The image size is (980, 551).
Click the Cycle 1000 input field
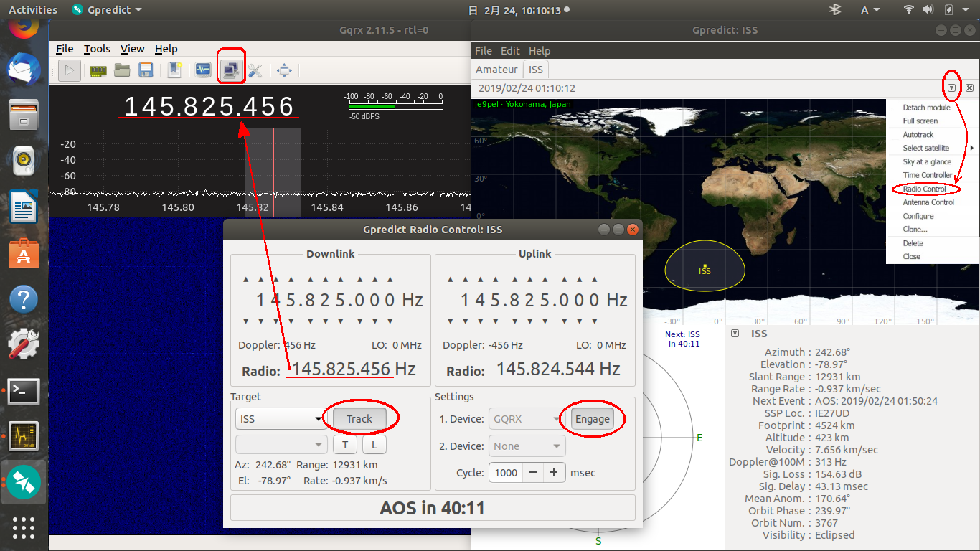click(x=506, y=473)
